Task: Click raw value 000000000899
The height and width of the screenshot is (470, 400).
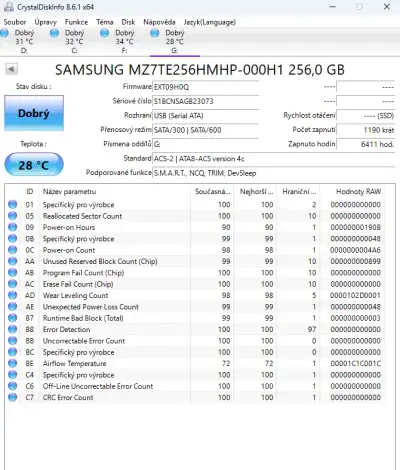Action: click(x=355, y=261)
